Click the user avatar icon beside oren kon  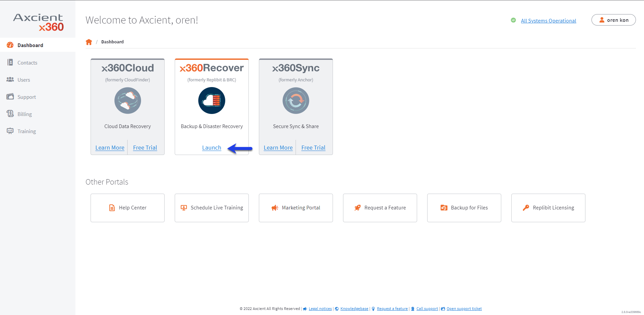click(602, 20)
